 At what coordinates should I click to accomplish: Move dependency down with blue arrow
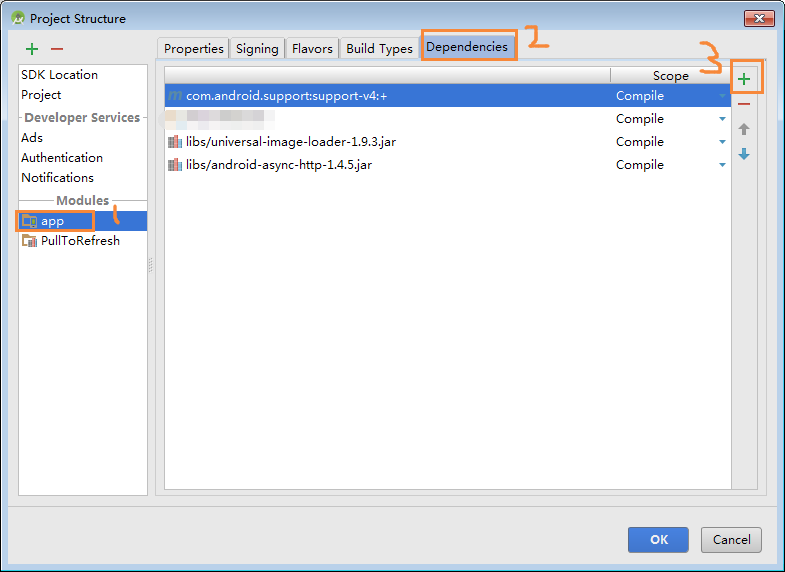click(x=743, y=154)
